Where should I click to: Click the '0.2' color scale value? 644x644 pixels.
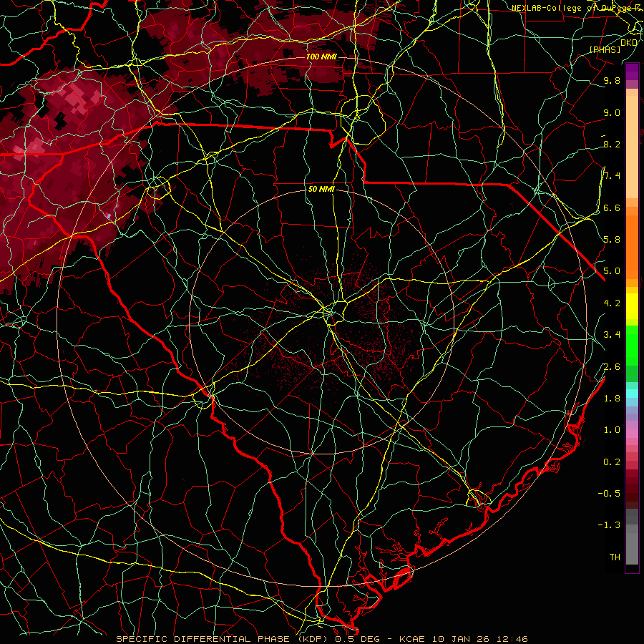612,462
